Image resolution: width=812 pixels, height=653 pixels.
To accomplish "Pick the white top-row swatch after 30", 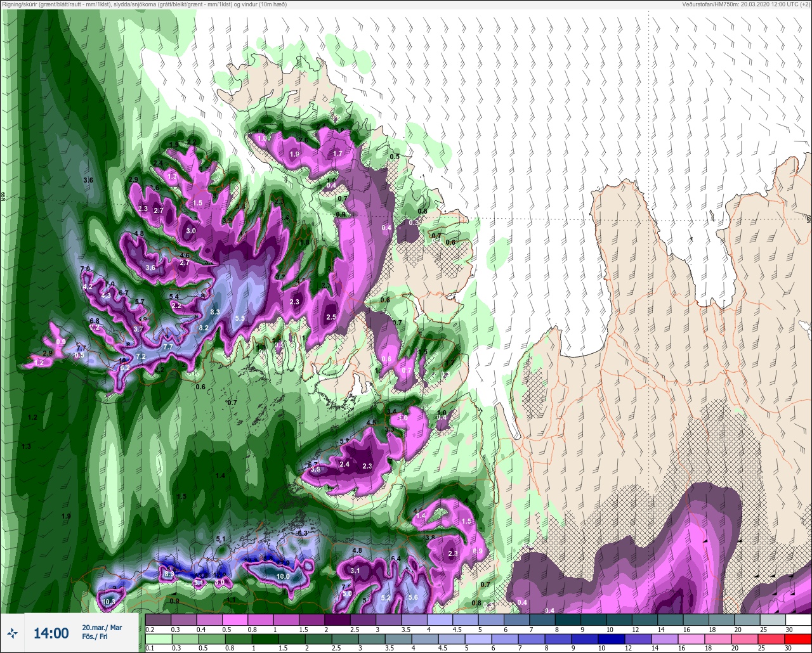I will pos(798,619).
